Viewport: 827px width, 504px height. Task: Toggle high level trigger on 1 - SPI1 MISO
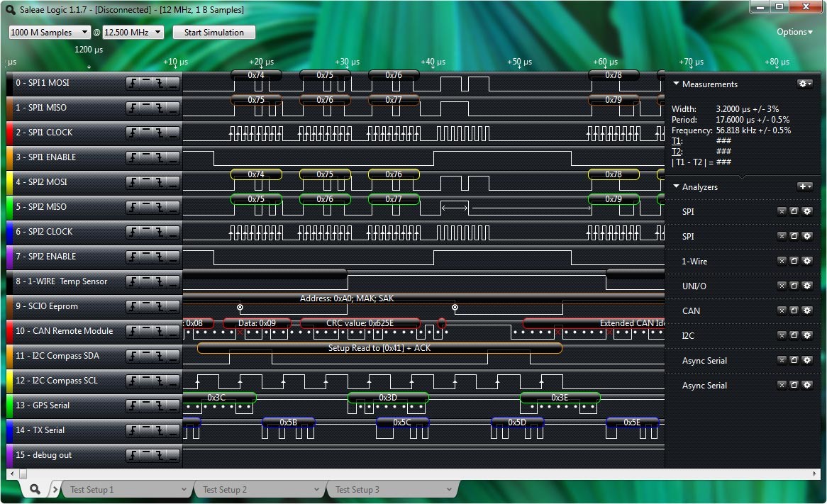pos(146,108)
